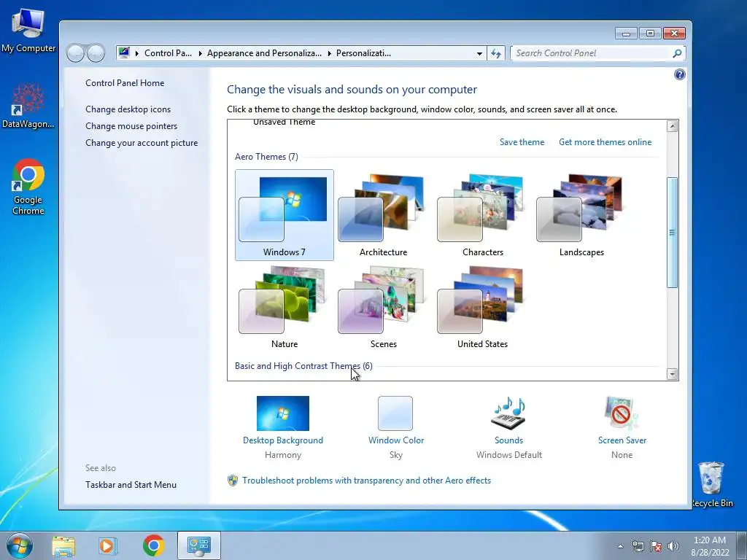Click the Sounds label
This screenshot has height=560, width=747.
tap(508, 440)
